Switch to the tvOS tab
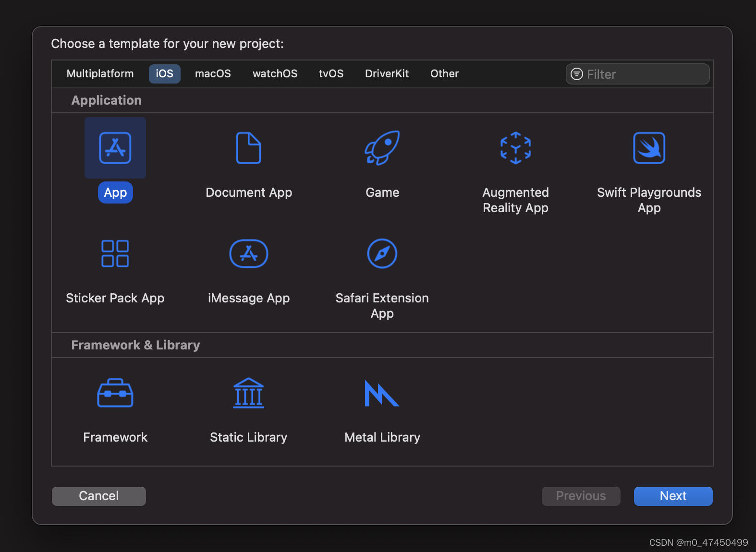 coord(331,74)
